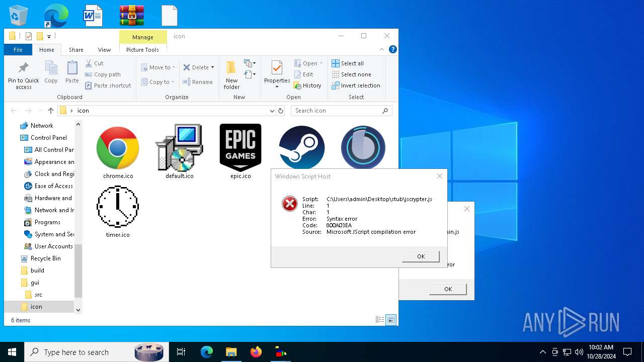Open Microsoft Edge from the taskbar
Viewport: 644px width, 362px height.
207,352
